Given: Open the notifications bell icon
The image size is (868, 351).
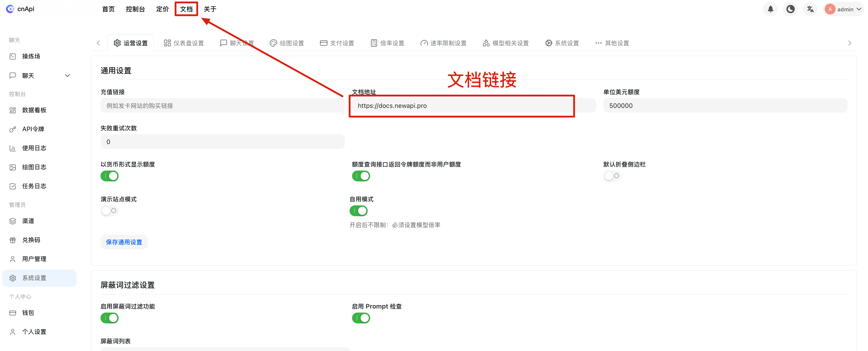Looking at the screenshot, I should pos(770,9).
